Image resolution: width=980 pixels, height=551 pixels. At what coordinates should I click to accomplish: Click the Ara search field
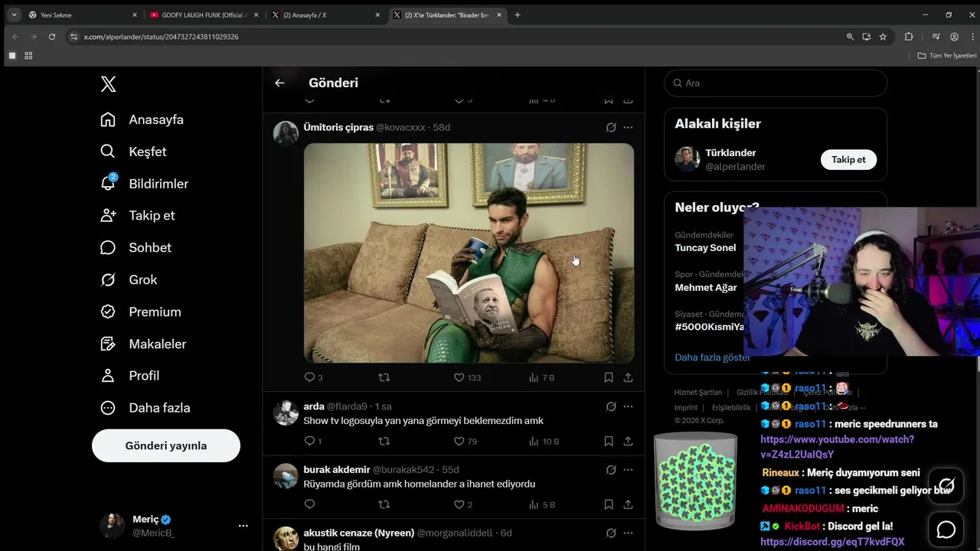(776, 83)
